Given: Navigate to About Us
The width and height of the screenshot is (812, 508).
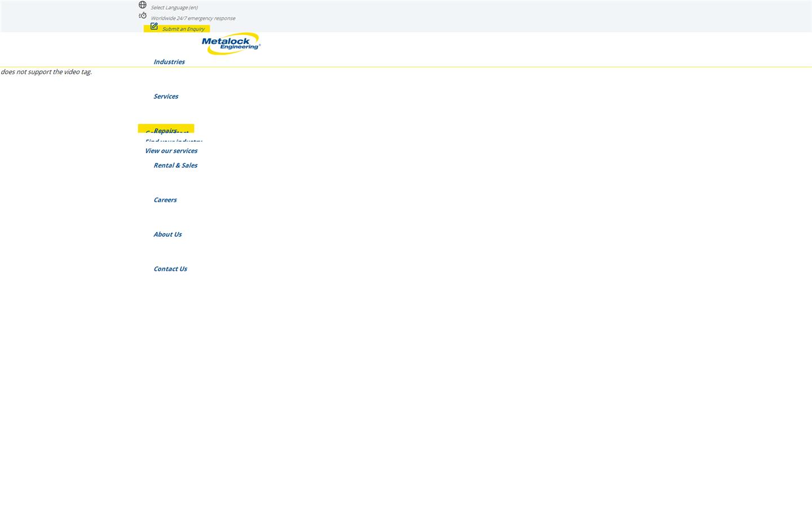Looking at the screenshot, I should (167, 234).
